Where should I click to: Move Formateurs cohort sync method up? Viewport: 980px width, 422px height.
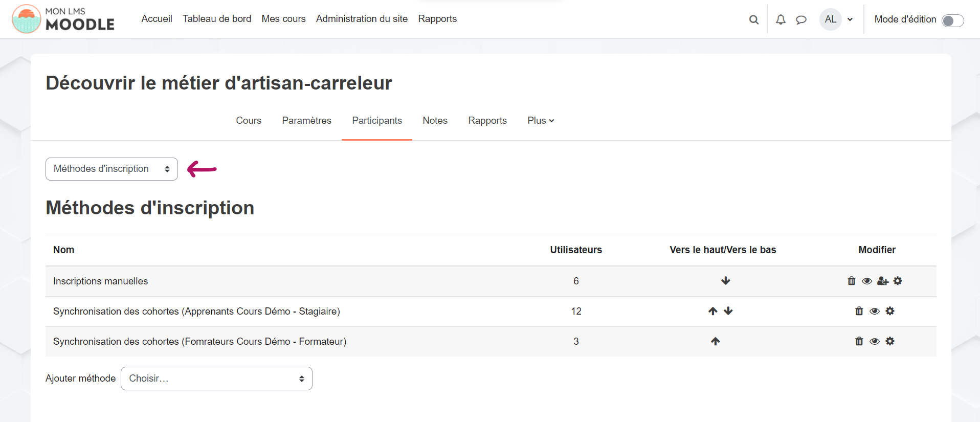(715, 341)
